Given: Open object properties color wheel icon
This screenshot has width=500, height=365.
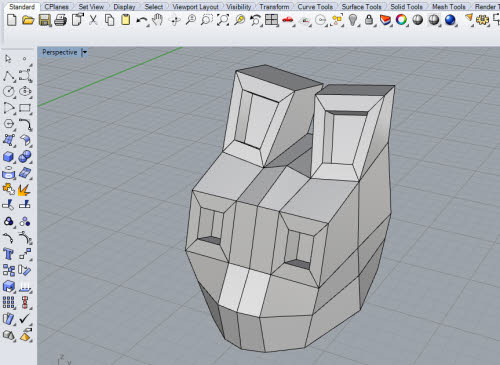Looking at the screenshot, I should point(402,20).
